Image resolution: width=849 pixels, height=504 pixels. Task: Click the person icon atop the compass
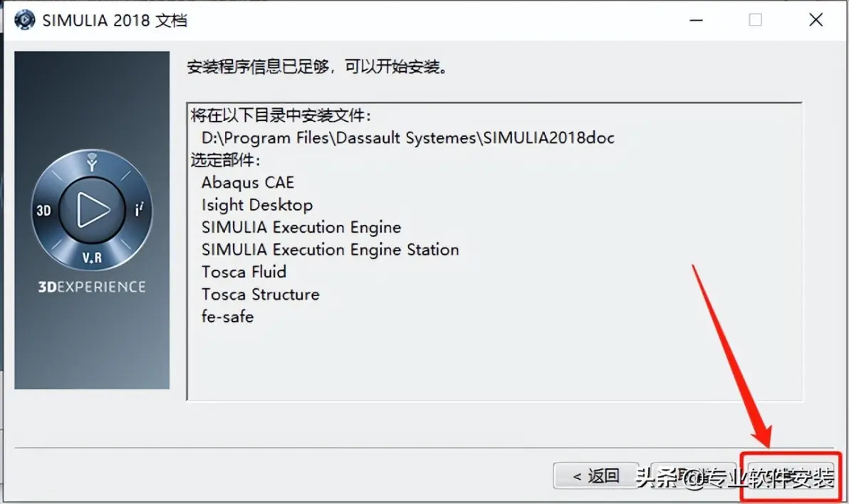[x=92, y=162]
